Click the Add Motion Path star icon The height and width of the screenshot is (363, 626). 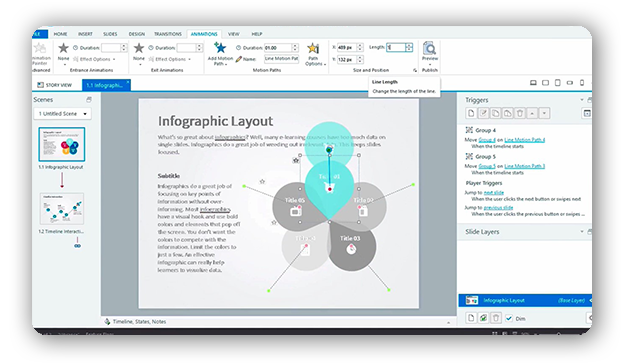point(220,48)
